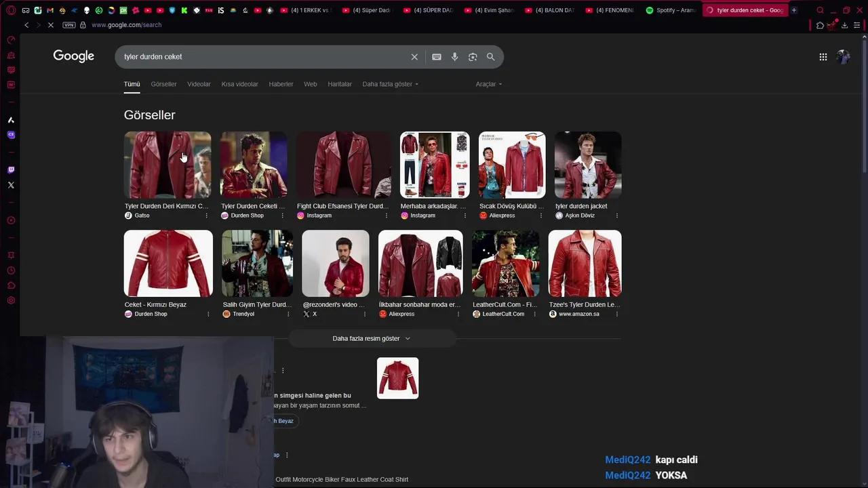Open the sidebar pinboards pin icon
Image resolution: width=868 pixels, height=488 pixels.
pyautogui.click(x=11, y=256)
